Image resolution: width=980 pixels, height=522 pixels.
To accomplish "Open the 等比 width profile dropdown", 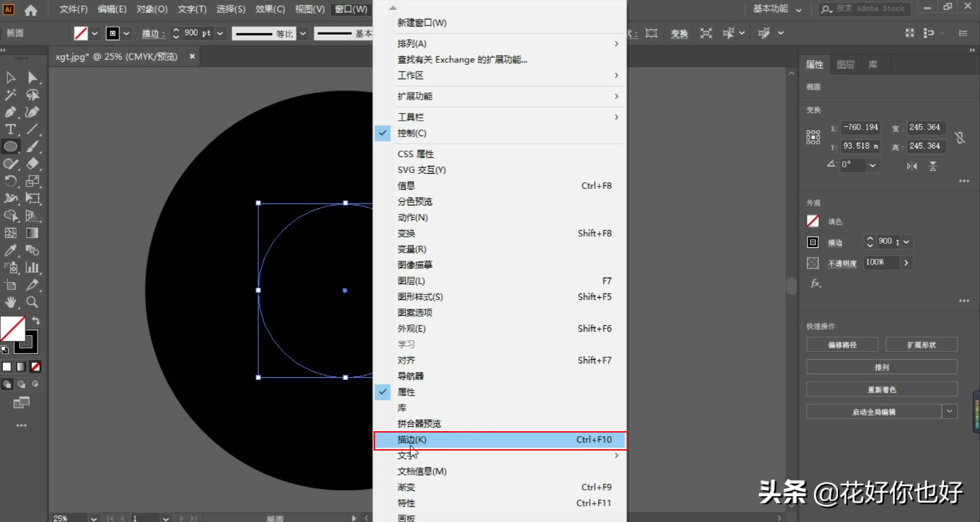I will click(x=303, y=33).
